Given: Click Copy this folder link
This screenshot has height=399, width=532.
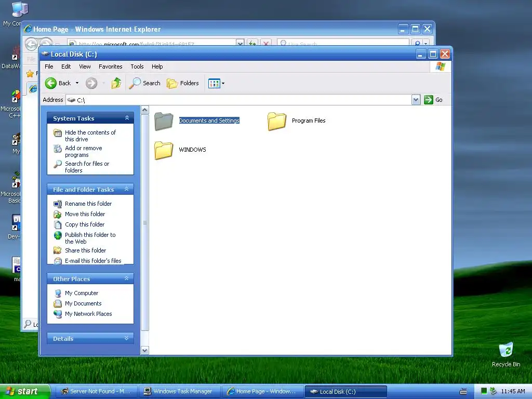Looking at the screenshot, I should [x=85, y=224].
